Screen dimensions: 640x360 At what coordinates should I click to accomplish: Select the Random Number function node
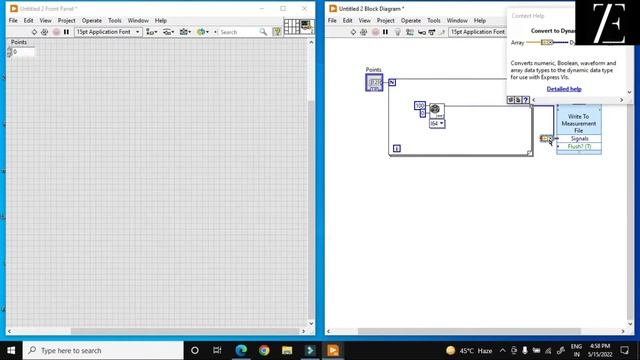[x=437, y=111]
